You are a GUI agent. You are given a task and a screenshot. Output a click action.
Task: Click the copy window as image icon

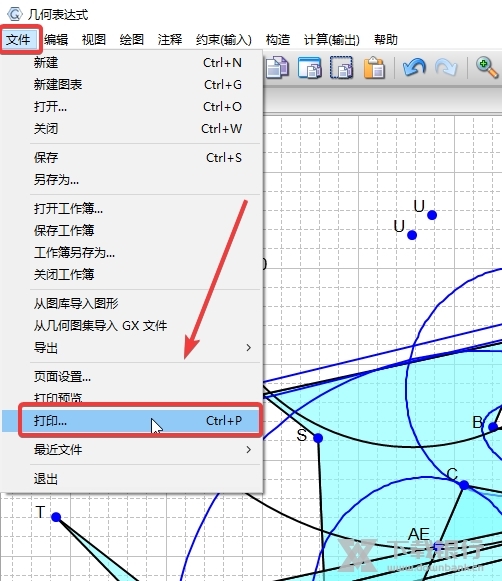pyautogui.click(x=309, y=67)
